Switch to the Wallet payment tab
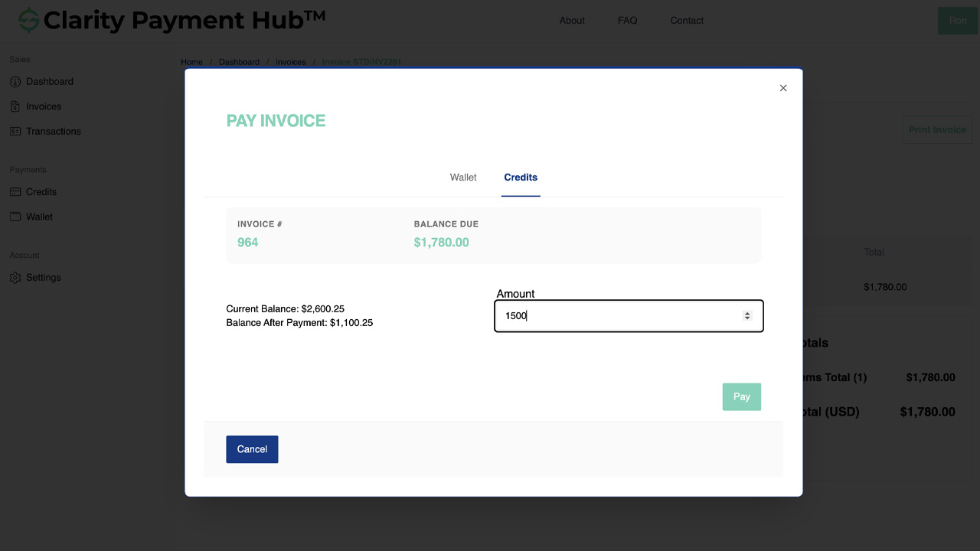 (x=462, y=177)
